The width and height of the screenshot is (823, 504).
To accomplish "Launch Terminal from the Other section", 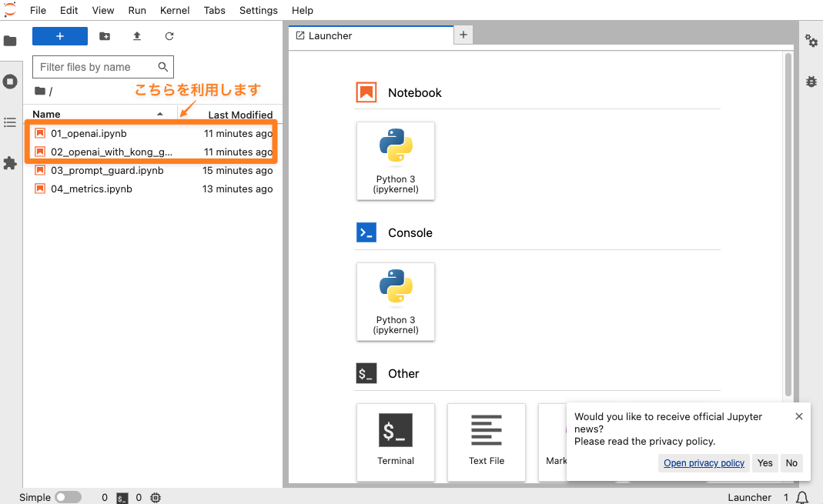I will tap(396, 442).
